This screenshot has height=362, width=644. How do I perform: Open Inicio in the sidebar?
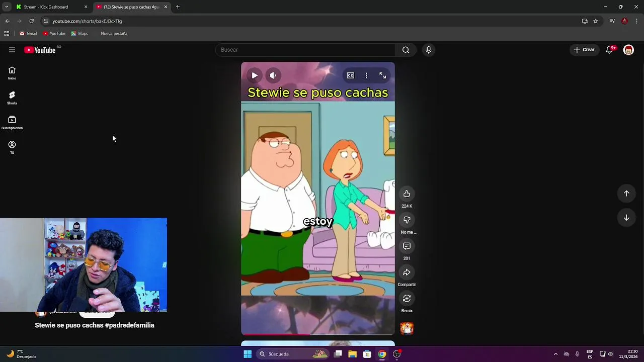tap(12, 73)
